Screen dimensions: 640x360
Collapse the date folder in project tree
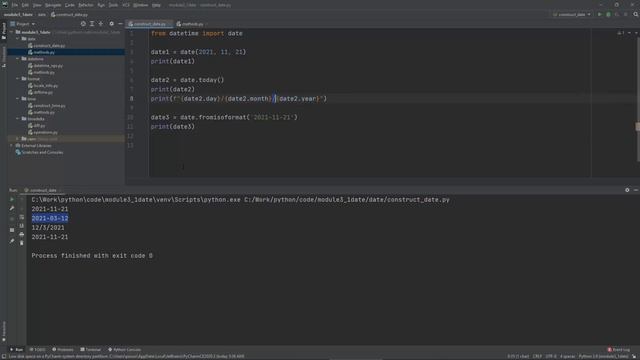point(18,39)
